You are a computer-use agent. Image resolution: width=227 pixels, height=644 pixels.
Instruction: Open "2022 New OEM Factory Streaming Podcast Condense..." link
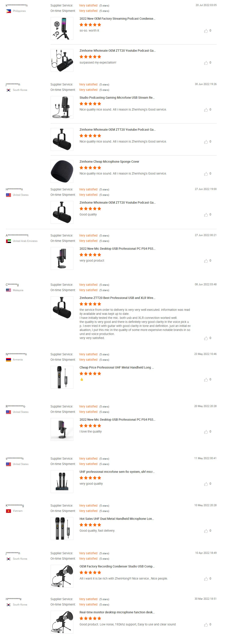pos(117,19)
